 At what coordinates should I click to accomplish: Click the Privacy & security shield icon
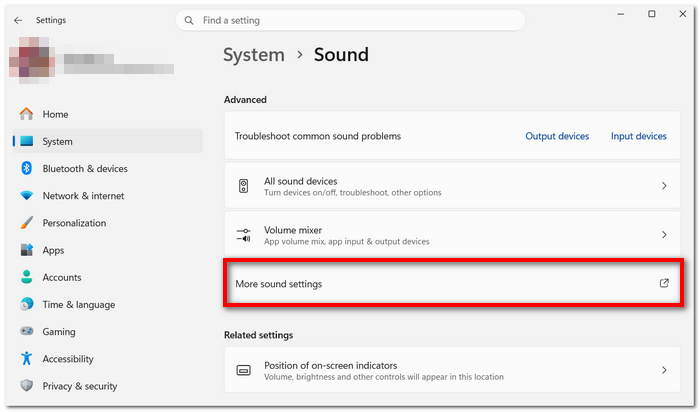click(26, 386)
